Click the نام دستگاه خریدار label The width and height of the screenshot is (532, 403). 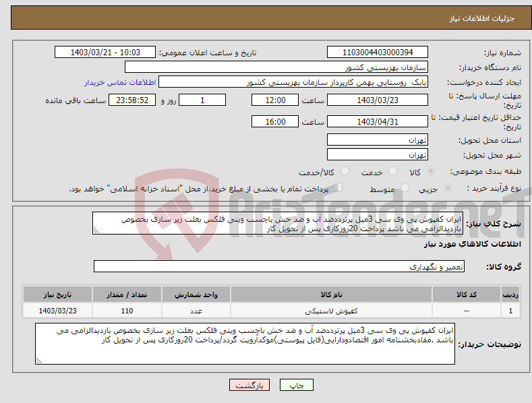490,67
